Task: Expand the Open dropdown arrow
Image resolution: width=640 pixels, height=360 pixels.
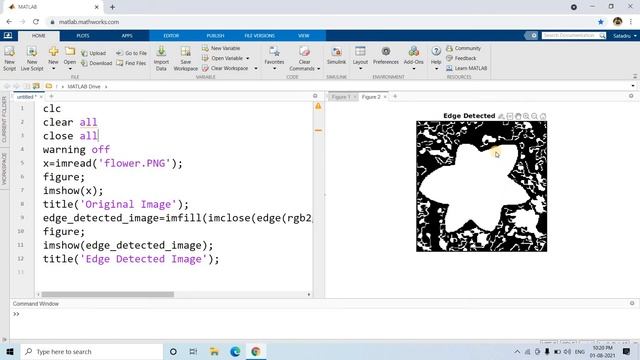Action: (x=70, y=69)
